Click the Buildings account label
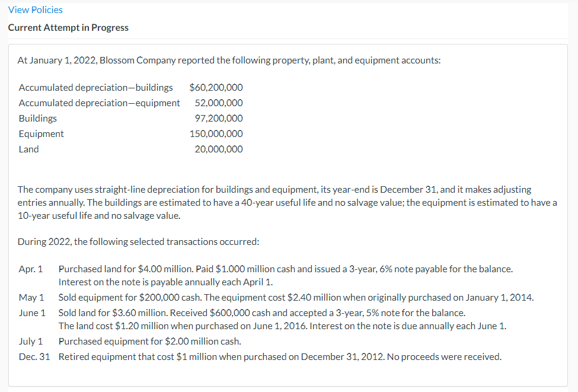 click(x=37, y=118)
